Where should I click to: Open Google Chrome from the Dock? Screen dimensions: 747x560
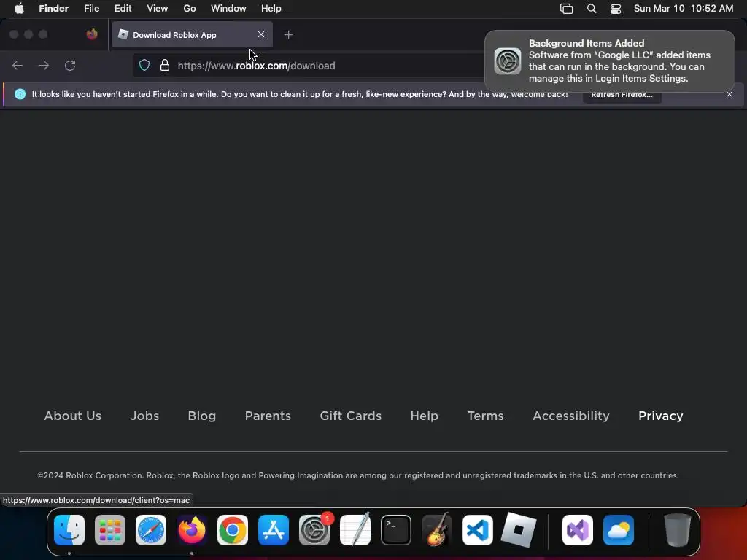(233, 530)
